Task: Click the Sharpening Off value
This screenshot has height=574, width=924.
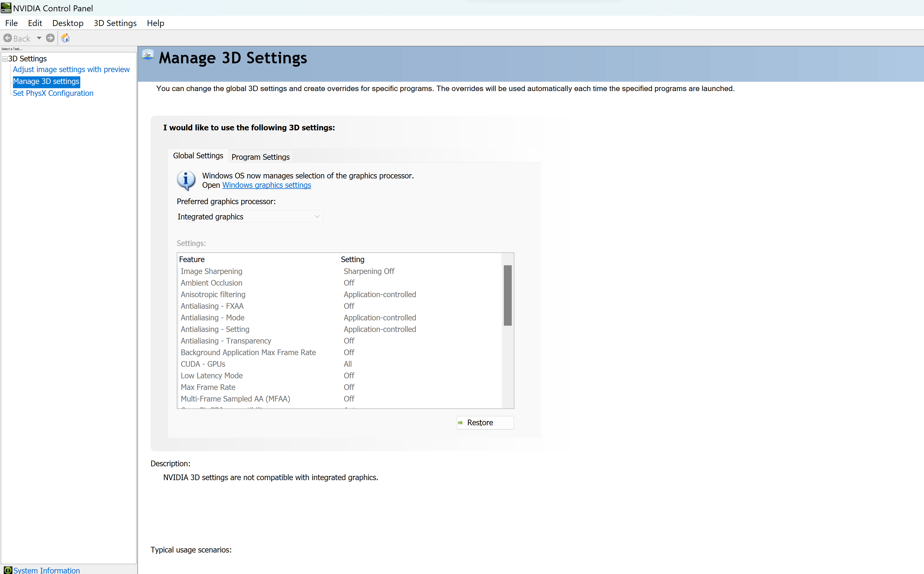Action: point(369,271)
